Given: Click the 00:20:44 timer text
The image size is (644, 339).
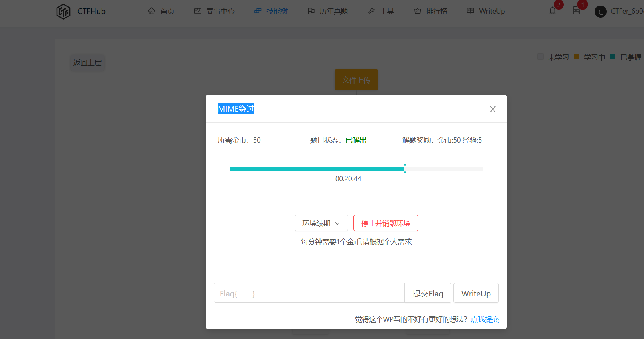Looking at the screenshot, I should point(348,179).
